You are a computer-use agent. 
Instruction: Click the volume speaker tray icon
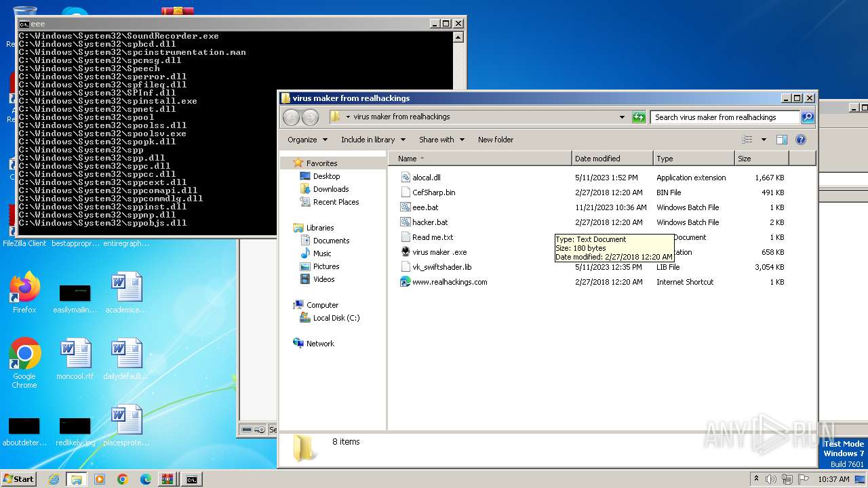770,479
